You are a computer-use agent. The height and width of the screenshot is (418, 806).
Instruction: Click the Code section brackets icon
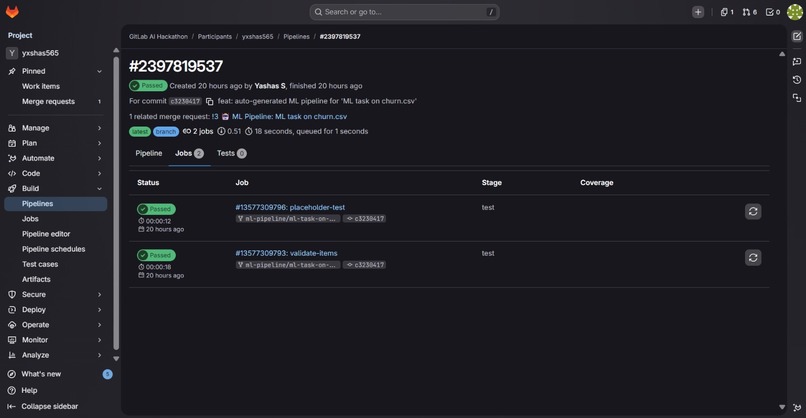click(12, 174)
